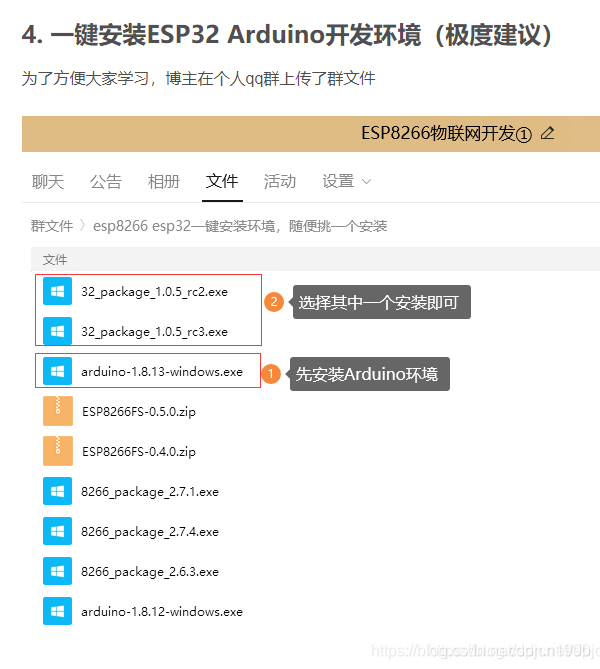This screenshot has height=669, width=600.
Task: Click the zip archive icon for ESP8266FS-0.5.0.zip
Action: click(58, 411)
